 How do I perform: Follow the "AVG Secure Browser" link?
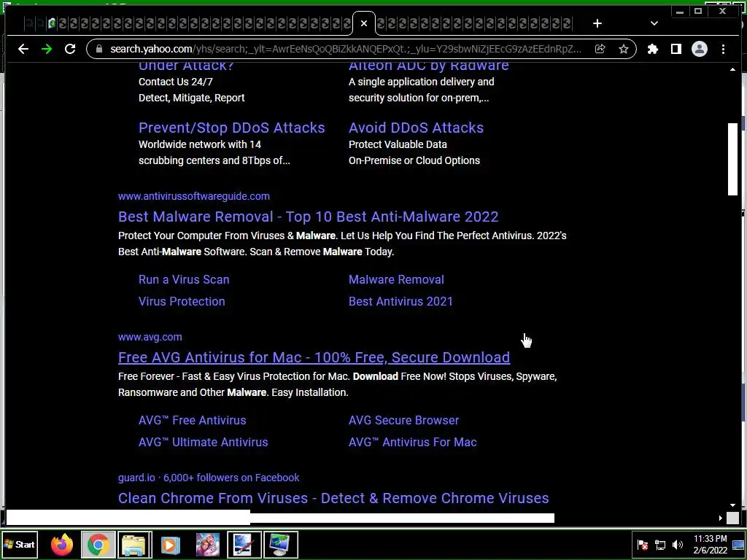[x=403, y=421]
